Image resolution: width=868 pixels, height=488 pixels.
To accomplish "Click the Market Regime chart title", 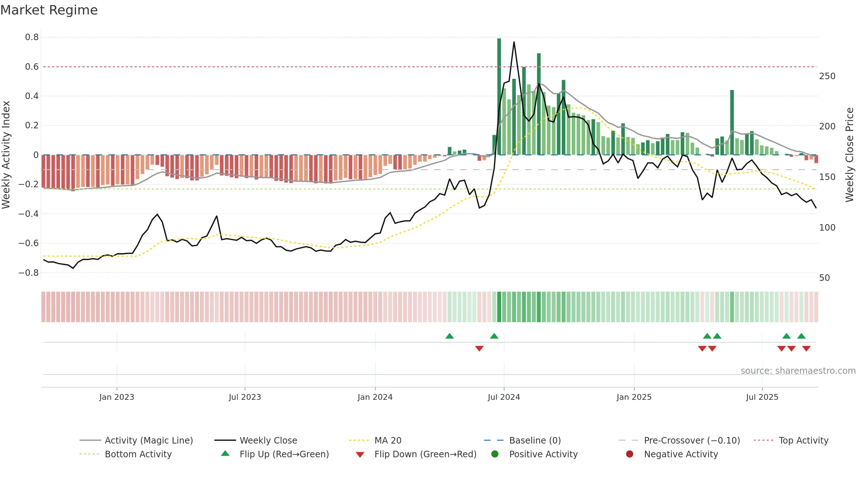I will click(x=49, y=10).
